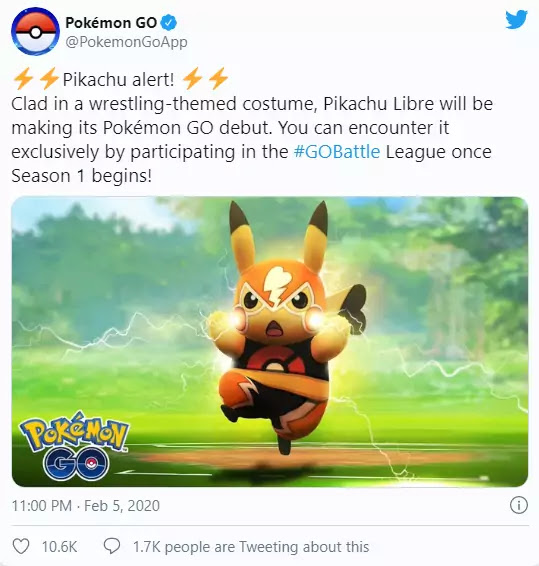This screenshot has width=539, height=566.
Task: Open the Pikachu Libre image
Action: [270, 341]
